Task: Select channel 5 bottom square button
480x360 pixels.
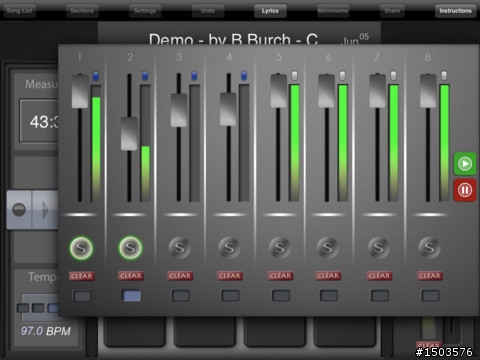Action: point(281,296)
